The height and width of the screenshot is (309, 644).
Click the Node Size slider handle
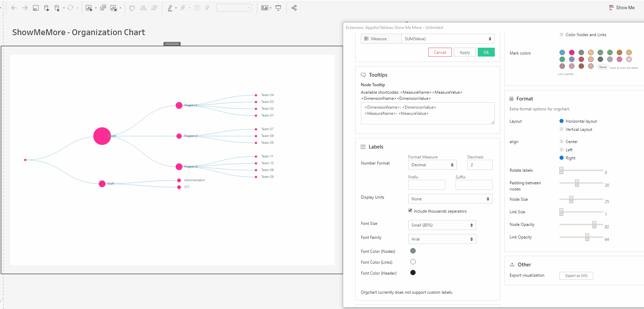571,199
